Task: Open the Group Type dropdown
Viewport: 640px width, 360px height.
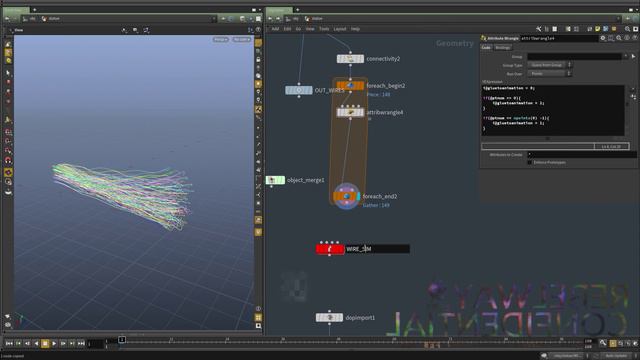Action: (x=549, y=65)
